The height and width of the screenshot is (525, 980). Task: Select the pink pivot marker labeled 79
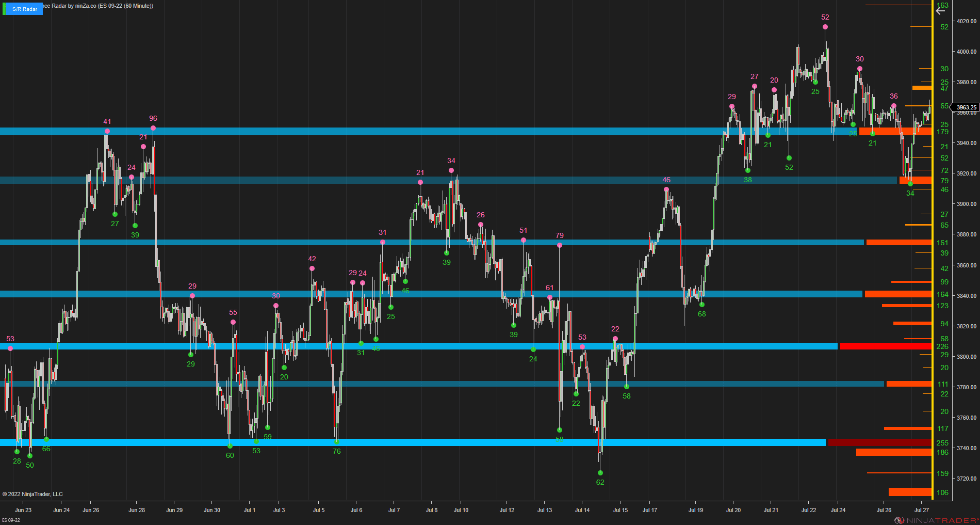pyautogui.click(x=560, y=245)
